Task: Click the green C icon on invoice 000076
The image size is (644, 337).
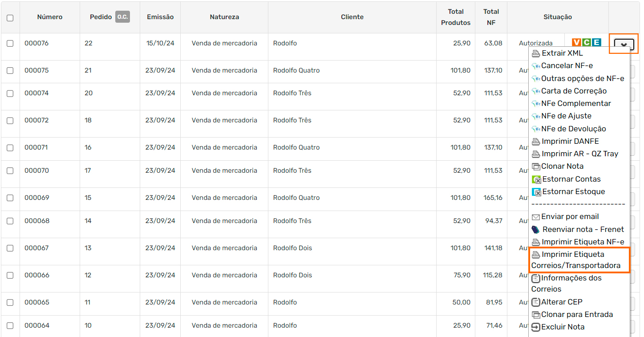Action: point(587,42)
